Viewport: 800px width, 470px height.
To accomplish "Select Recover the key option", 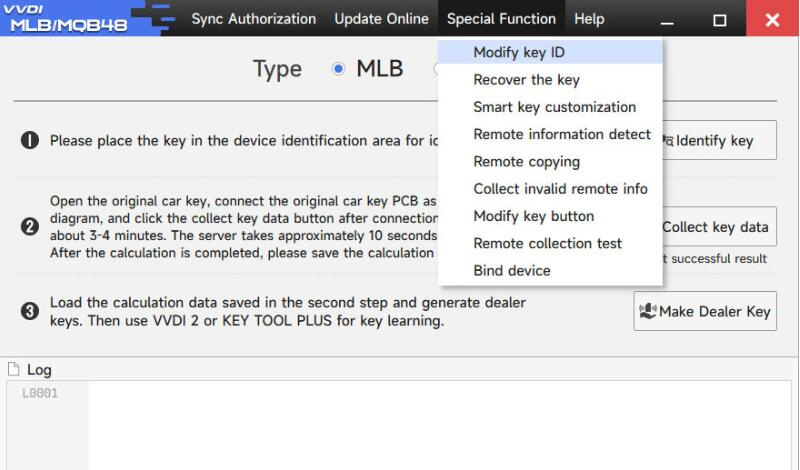I will point(526,80).
